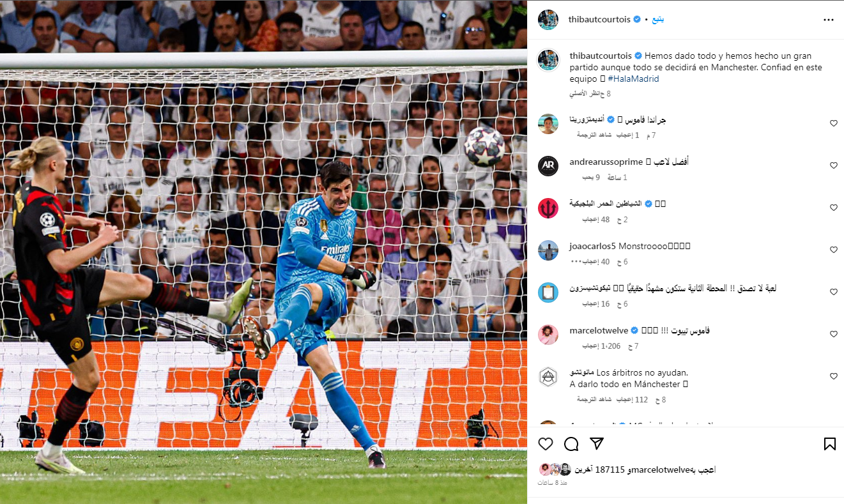Viewport: 844px width, 504px height.
Task: Open the red trident avatar profile
Action: pos(548,208)
